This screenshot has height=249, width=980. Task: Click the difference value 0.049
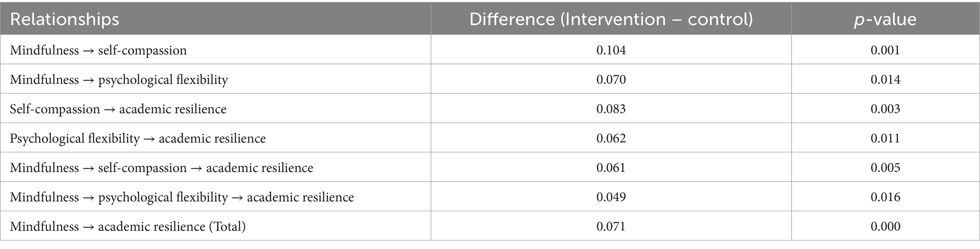tap(611, 197)
